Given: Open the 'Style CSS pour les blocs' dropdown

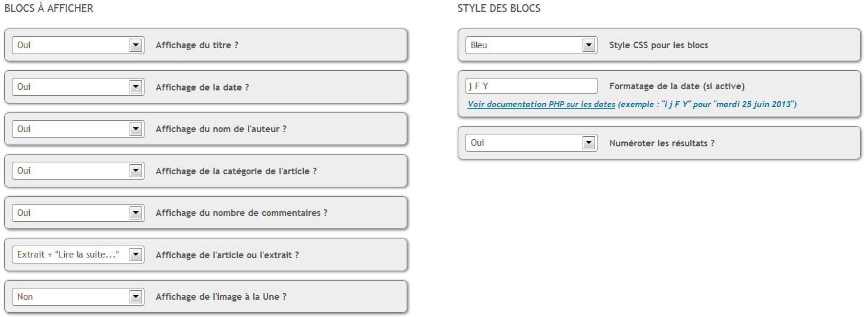Looking at the screenshot, I should tap(531, 45).
